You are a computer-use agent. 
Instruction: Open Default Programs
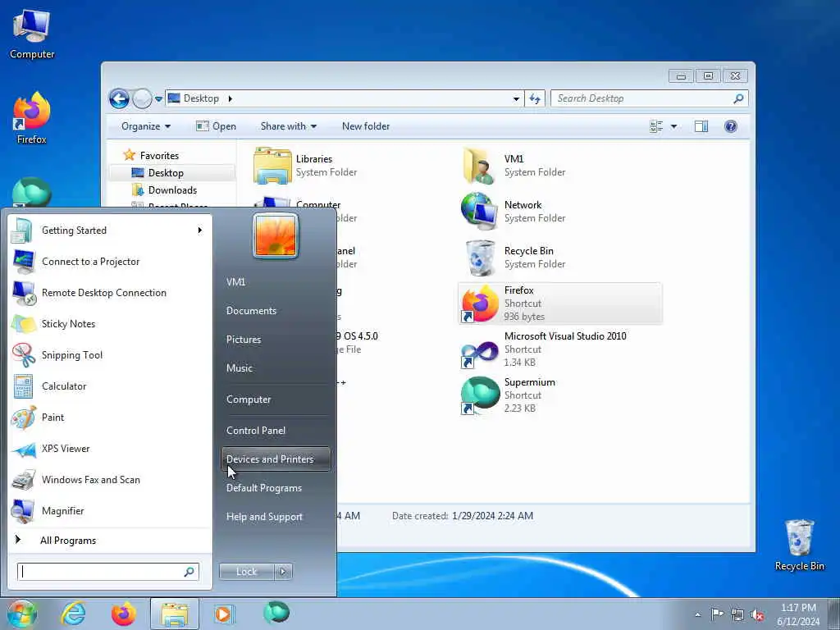tap(276, 488)
